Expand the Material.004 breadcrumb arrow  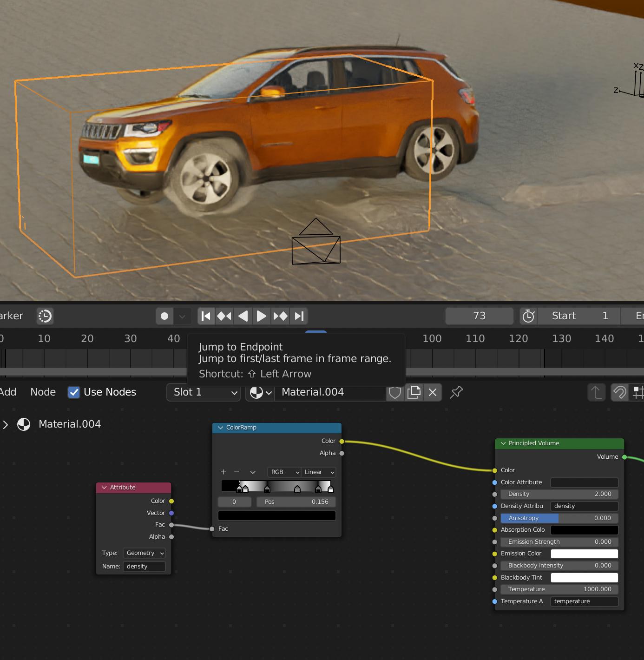tap(6, 424)
